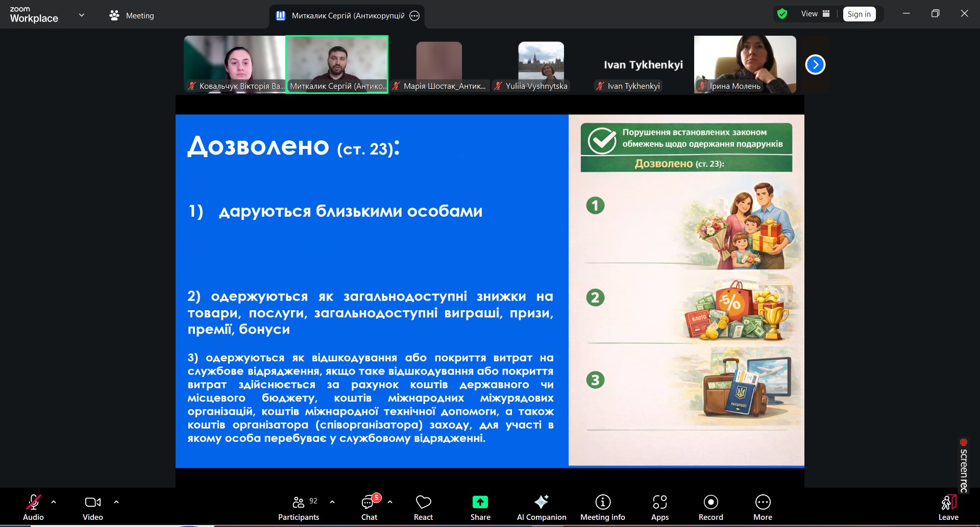Leave the meeting
Image resolution: width=980 pixels, height=527 pixels.
pyautogui.click(x=948, y=508)
